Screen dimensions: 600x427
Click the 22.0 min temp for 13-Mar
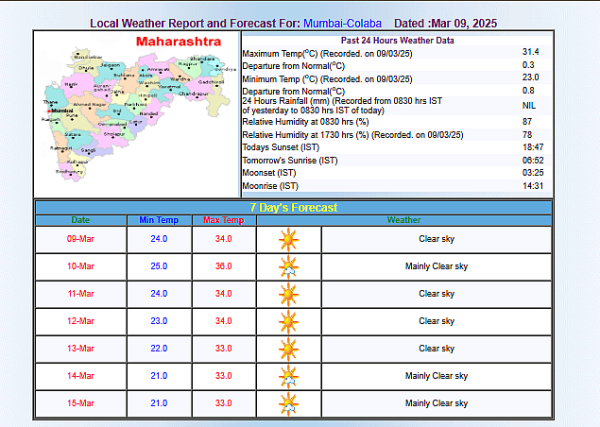(x=159, y=349)
